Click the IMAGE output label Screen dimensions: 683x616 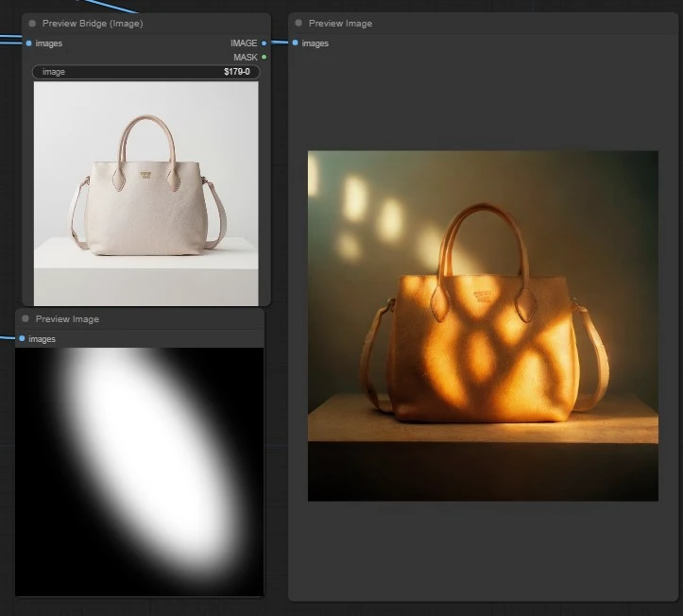[244, 43]
